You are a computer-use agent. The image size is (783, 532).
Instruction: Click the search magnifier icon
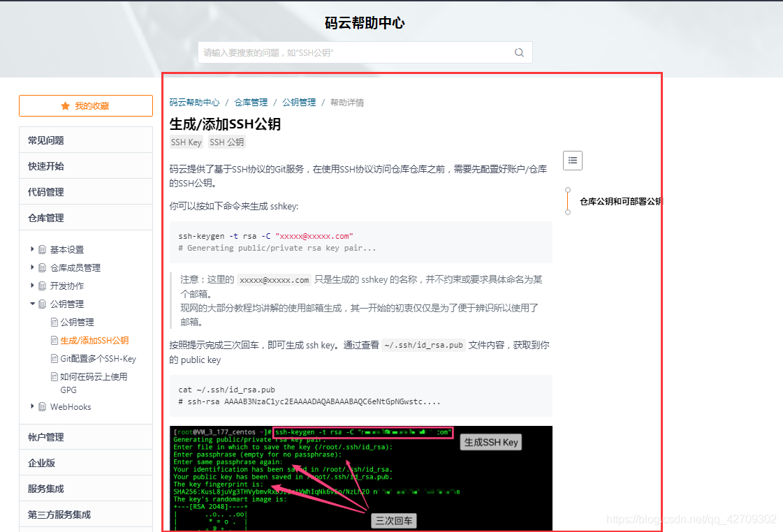pyautogui.click(x=519, y=52)
